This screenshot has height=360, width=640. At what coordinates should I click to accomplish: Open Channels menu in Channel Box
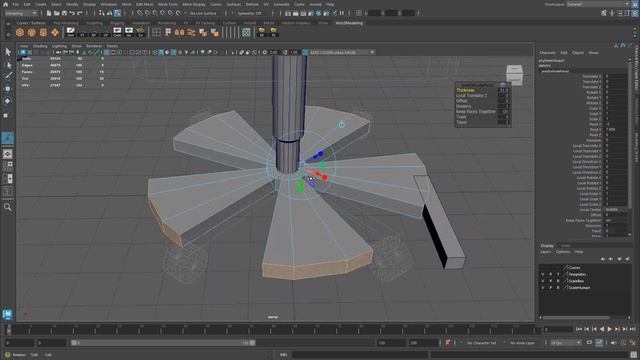pos(547,53)
